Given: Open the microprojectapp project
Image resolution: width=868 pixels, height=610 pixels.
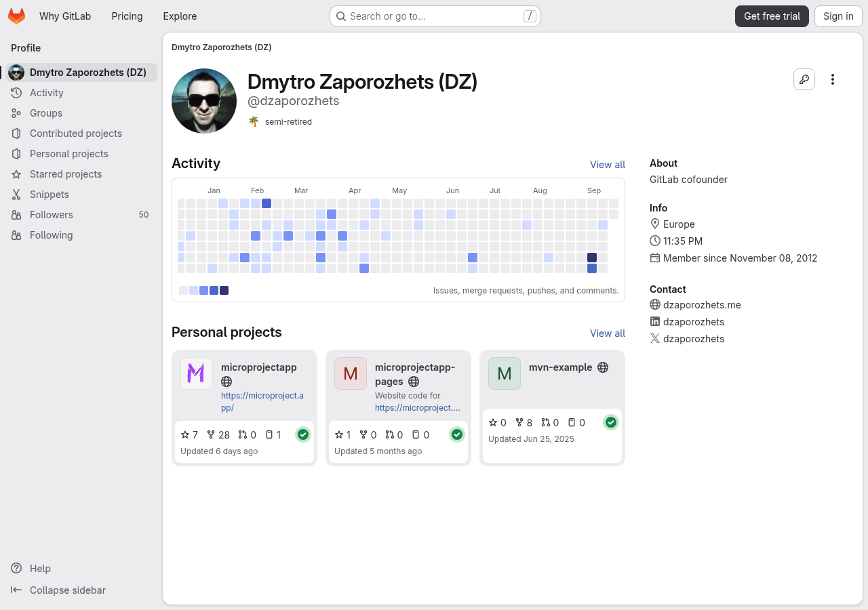Looking at the screenshot, I should coord(259,367).
